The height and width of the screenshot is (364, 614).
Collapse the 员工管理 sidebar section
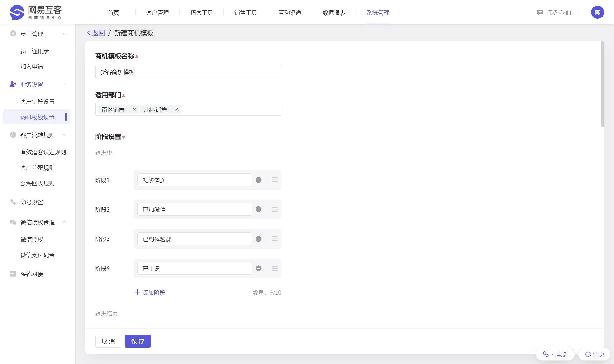click(64, 34)
